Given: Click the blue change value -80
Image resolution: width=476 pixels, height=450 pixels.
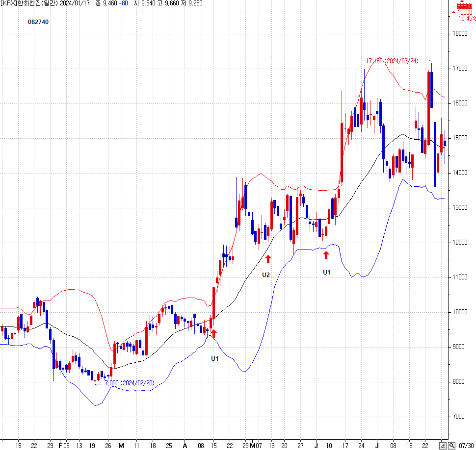Looking at the screenshot, I should tap(124, 3).
